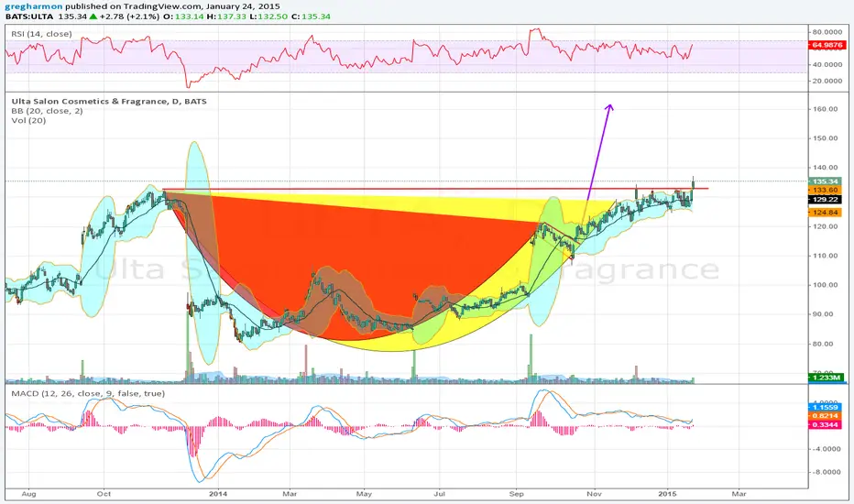The image size is (854, 504).
Task: Click the 2014 date axis label
Action: [x=218, y=494]
